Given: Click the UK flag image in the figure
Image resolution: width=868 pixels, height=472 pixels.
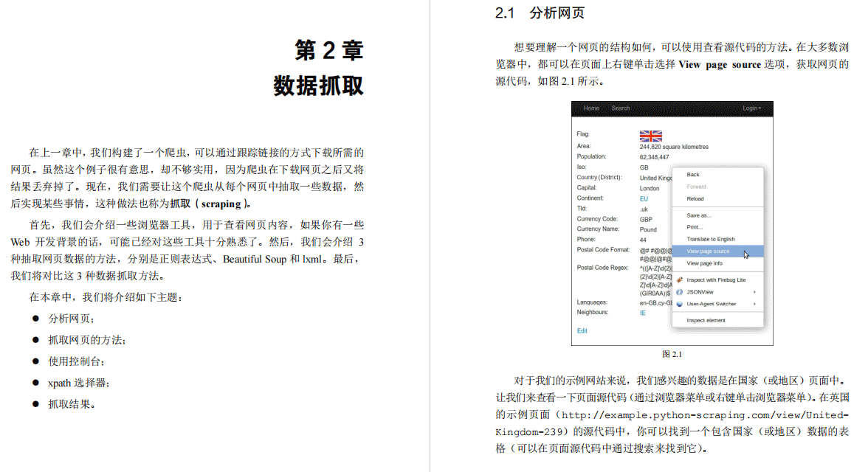Looking at the screenshot, I should click(x=650, y=136).
